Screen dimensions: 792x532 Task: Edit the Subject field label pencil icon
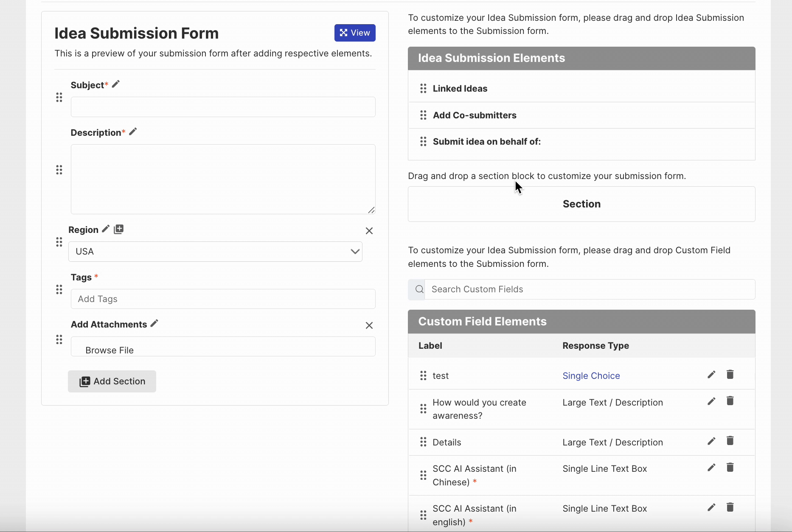pyautogui.click(x=116, y=84)
